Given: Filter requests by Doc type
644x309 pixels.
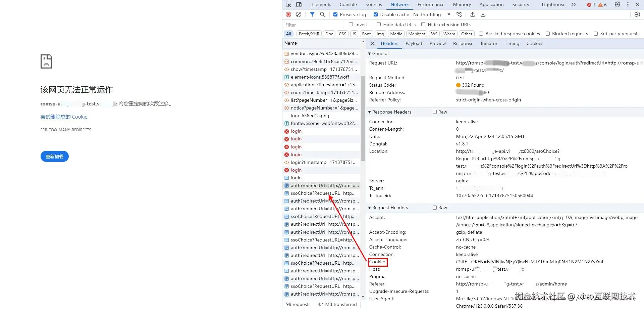Looking at the screenshot, I should click(329, 34).
